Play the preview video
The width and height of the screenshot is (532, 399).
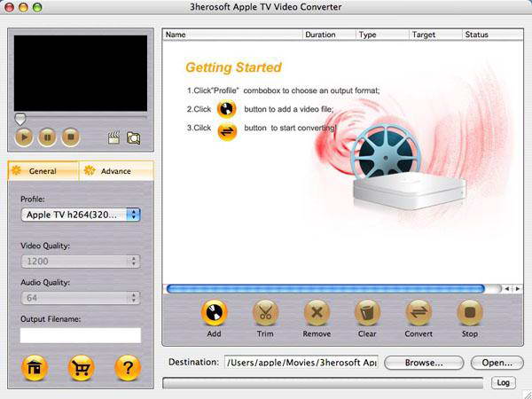point(24,137)
